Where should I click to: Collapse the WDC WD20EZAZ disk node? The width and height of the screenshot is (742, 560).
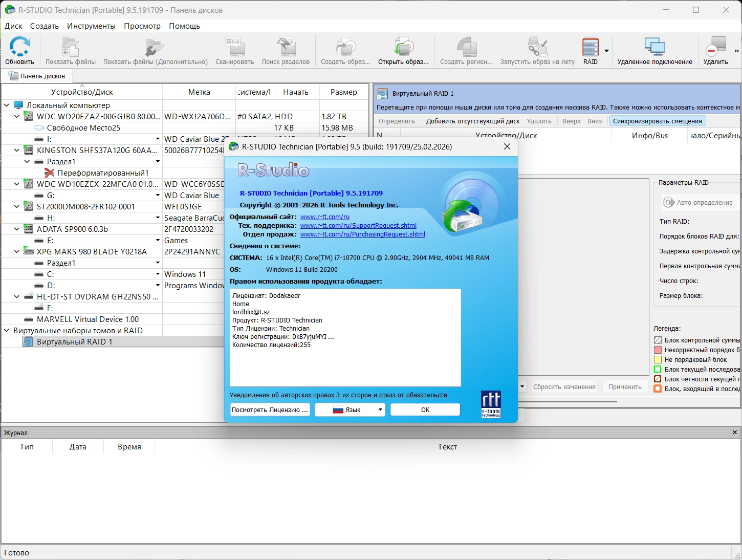17,116
